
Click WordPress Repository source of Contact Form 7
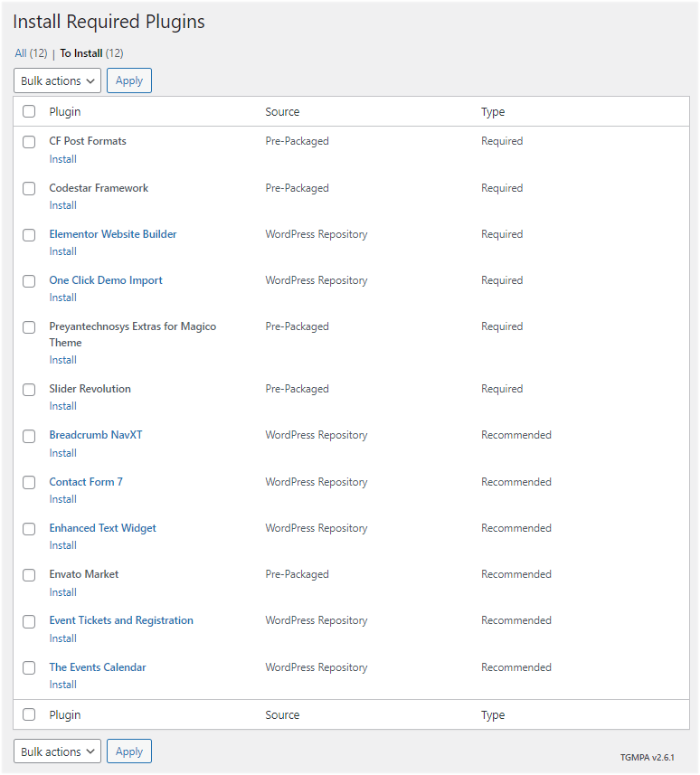click(317, 482)
